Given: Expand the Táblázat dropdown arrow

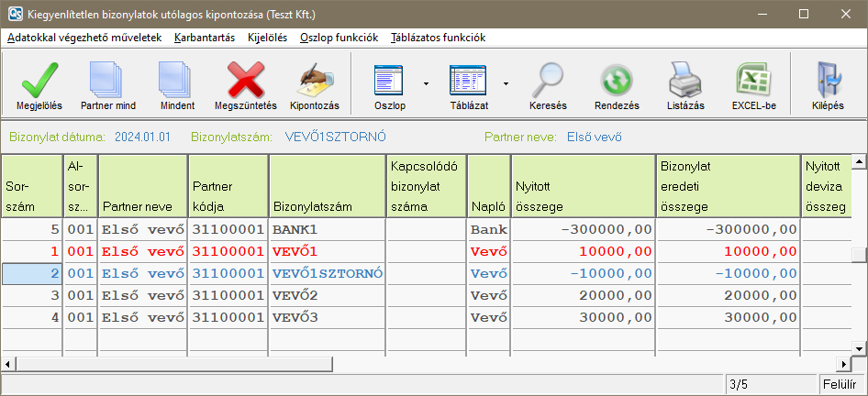Looking at the screenshot, I should pos(506,82).
